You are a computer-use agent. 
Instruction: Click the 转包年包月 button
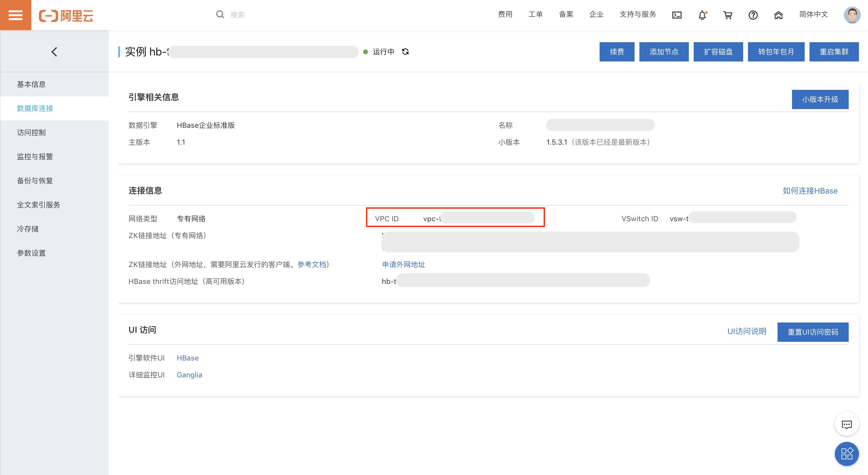click(776, 52)
